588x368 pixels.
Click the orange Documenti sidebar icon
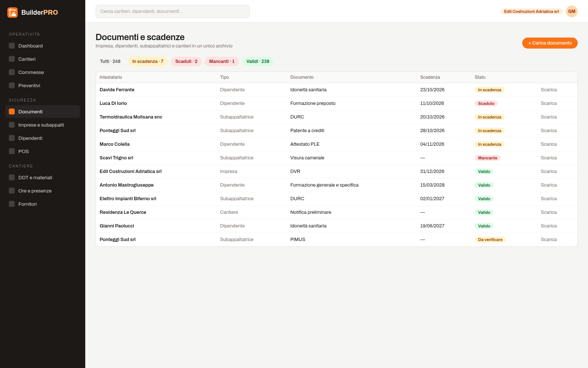[x=12, y=112]
